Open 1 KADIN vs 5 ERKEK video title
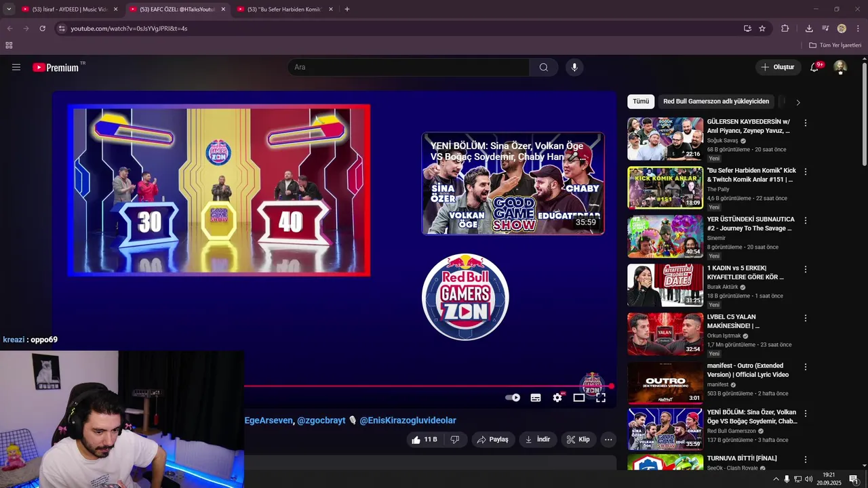 (x=746, y=272)
